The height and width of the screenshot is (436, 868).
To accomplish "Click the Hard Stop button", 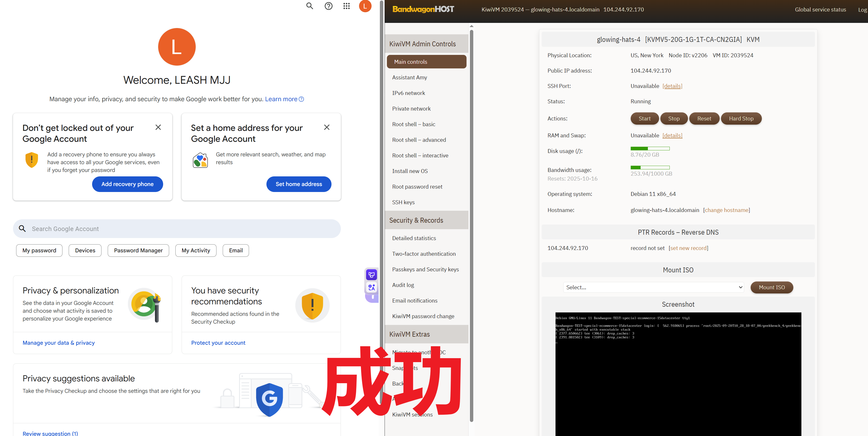I will (x=741, y=119).
